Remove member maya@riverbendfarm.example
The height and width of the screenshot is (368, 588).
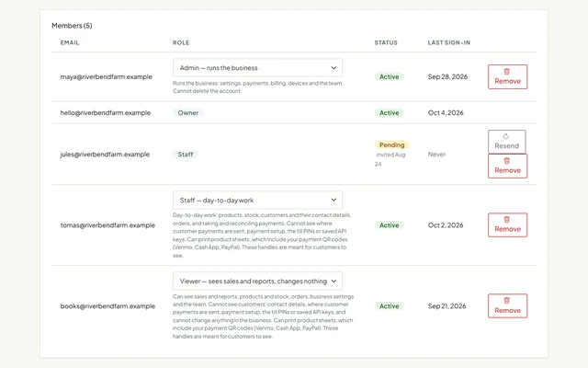tap(507, 76)
